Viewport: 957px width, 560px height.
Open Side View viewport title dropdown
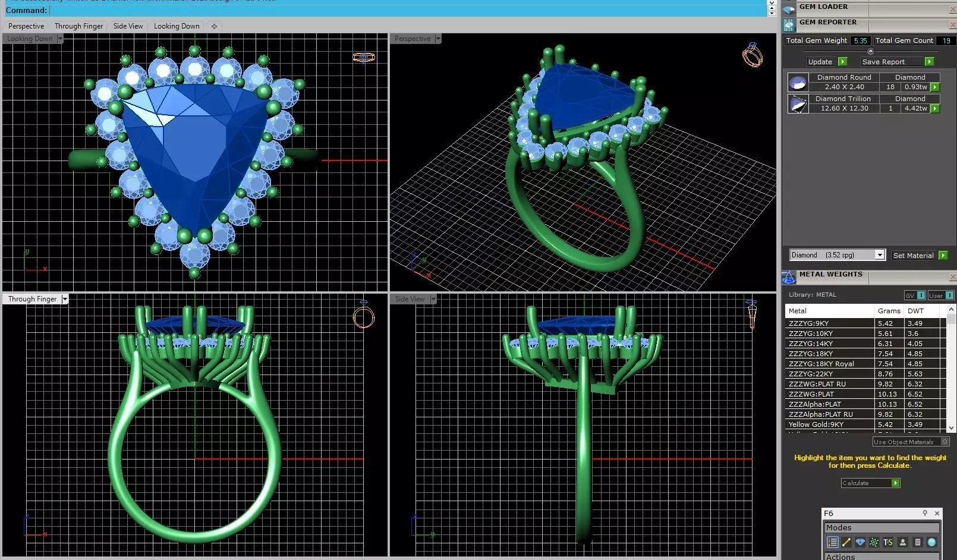tap(433, 299)
